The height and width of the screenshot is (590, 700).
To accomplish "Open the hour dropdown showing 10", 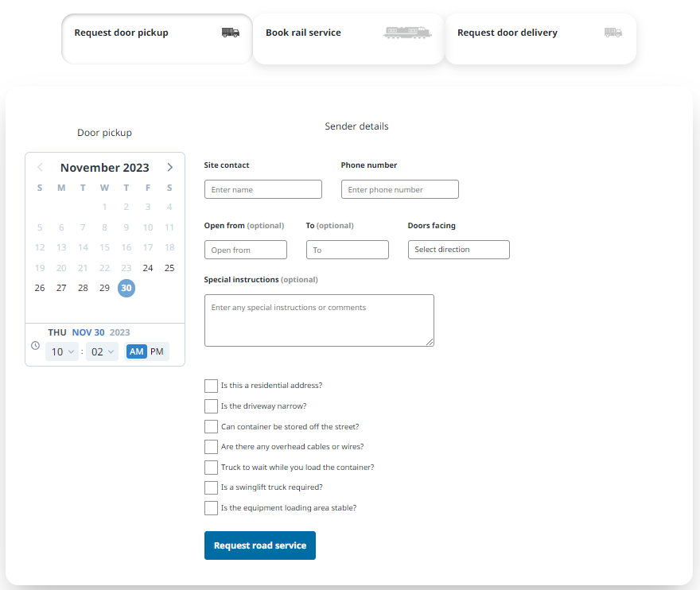I will click(62, 351).
